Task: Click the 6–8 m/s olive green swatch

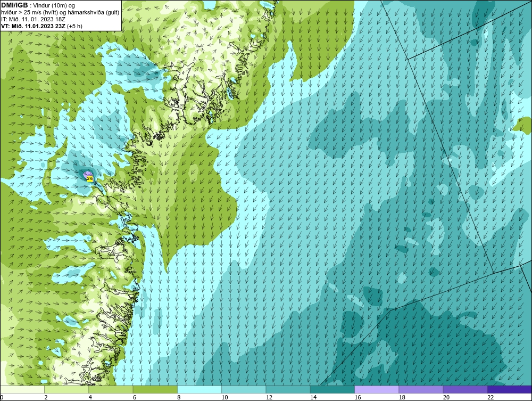Action: coord(155,389)
